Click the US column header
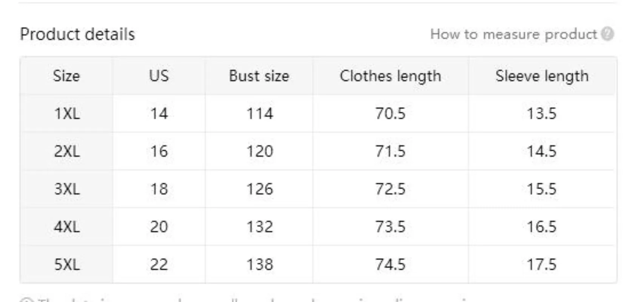Viewport: 644px width, 302px height. 159,76
